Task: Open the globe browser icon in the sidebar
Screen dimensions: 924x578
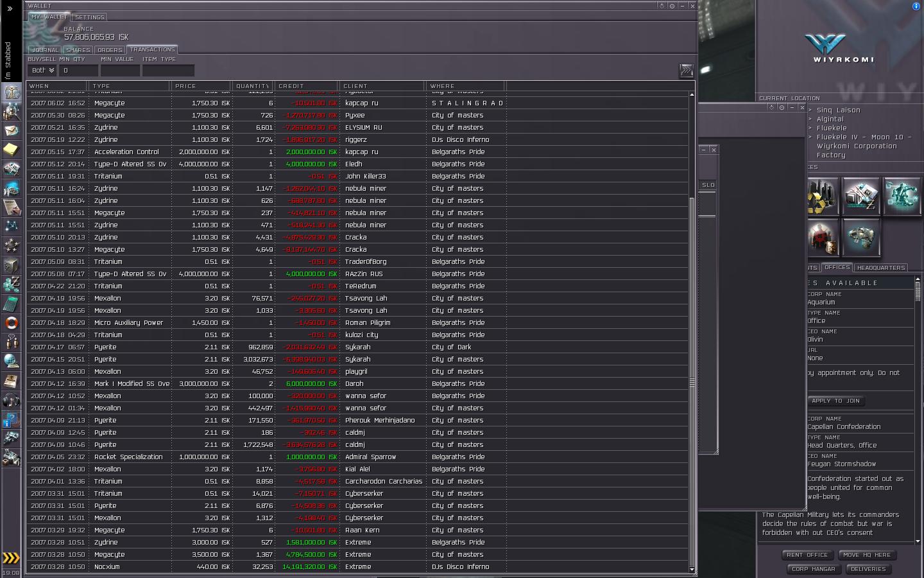Action: [12, 361]
